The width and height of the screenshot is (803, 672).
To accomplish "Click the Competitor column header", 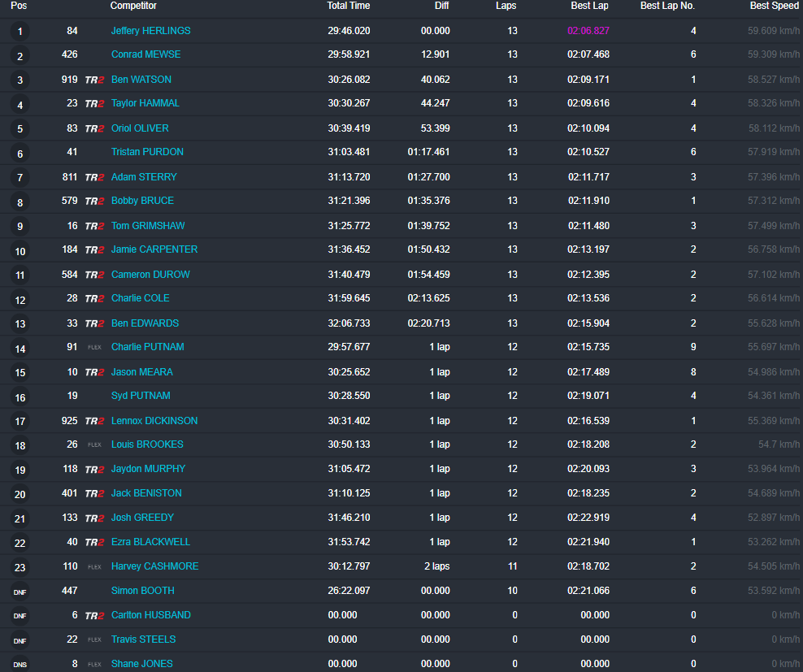I will pos(133,6).
